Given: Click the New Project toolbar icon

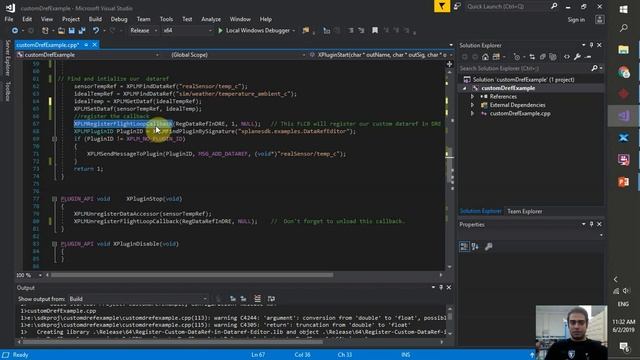Looking at the screenshot, I should (x=45, y=31).
